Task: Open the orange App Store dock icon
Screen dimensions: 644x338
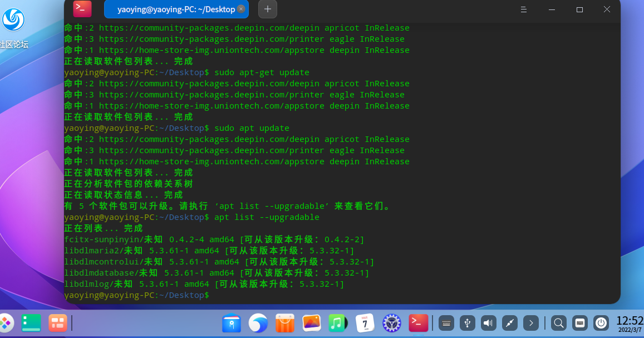Action: click(x=285, y=323)
